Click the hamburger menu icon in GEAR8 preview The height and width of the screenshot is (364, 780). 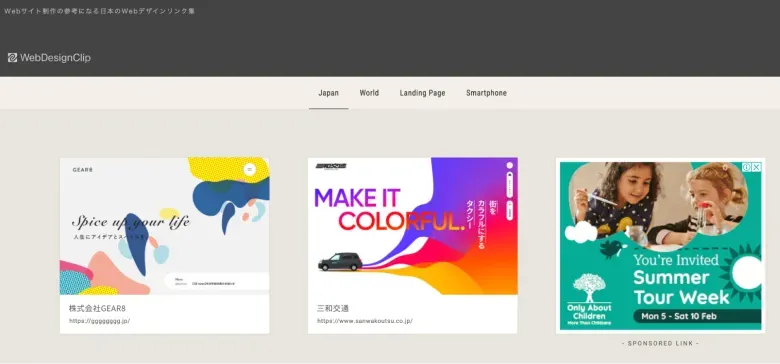coord(250,170)
